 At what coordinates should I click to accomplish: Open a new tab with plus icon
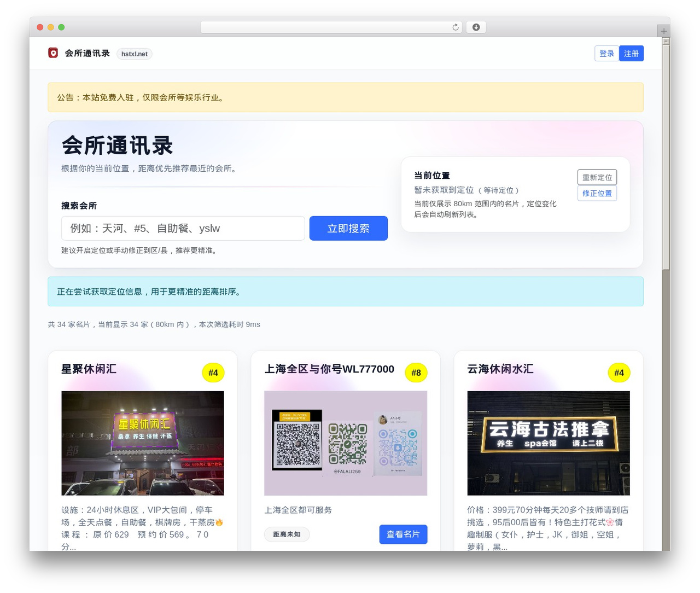point(663,31)
